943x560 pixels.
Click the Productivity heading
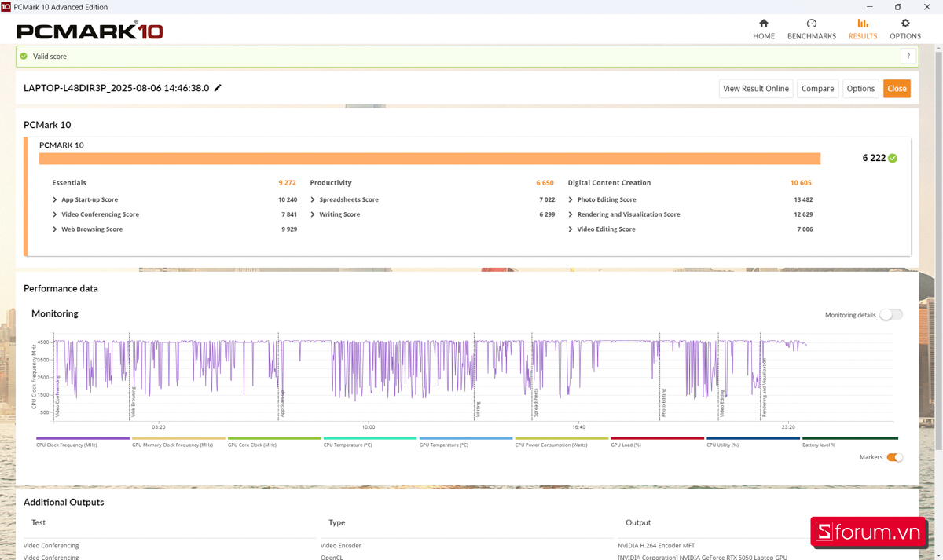pyautogui.click(x=331, y=183)
